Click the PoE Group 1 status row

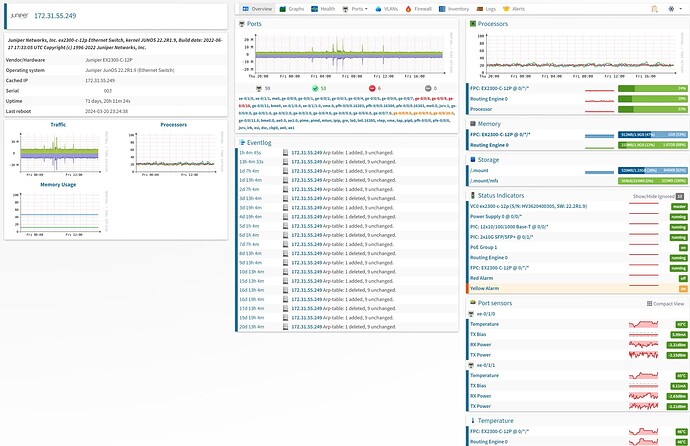click(577, 247)
